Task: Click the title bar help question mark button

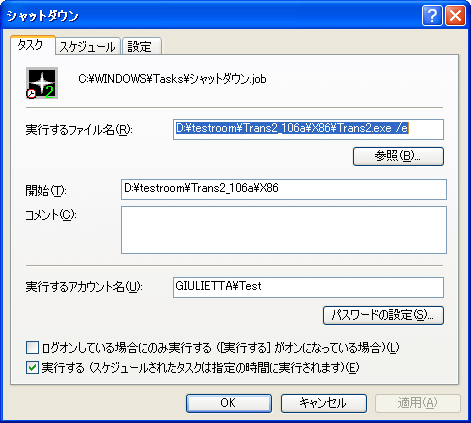Action: tap(432, 15)
